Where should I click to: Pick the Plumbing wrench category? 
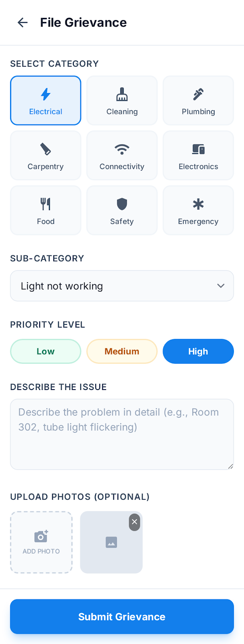tap(198, 101)
